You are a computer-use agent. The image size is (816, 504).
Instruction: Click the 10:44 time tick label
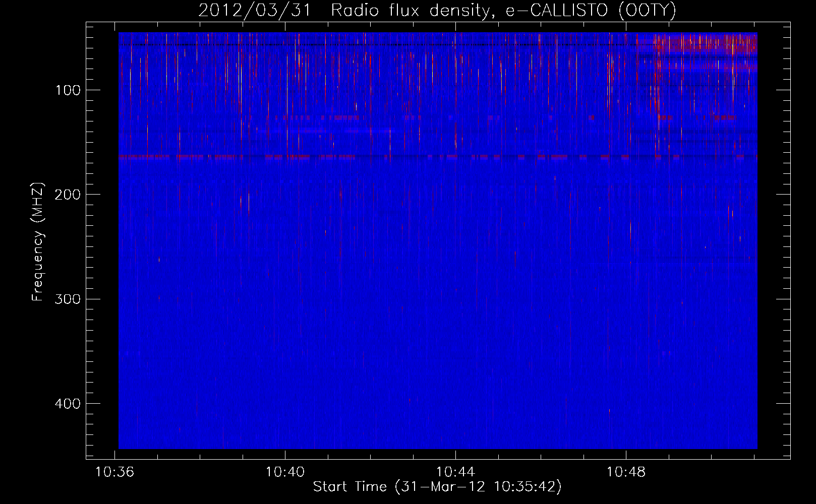click(456, 472)
